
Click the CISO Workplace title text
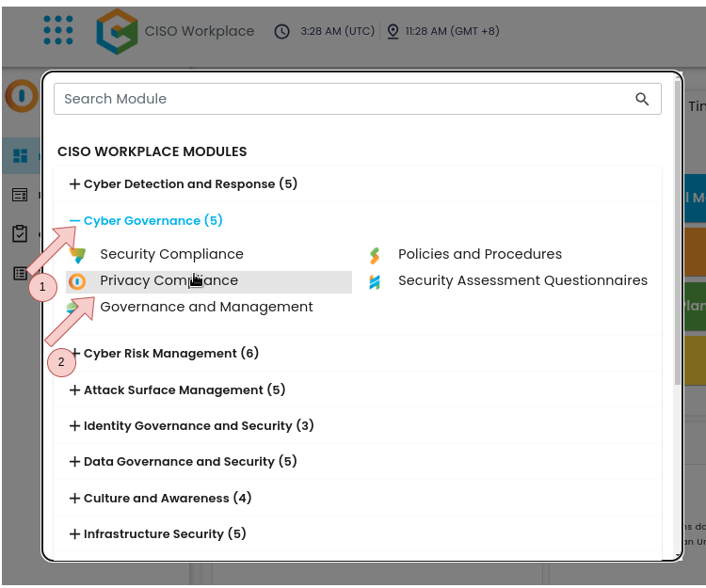(x=200, y=31)
